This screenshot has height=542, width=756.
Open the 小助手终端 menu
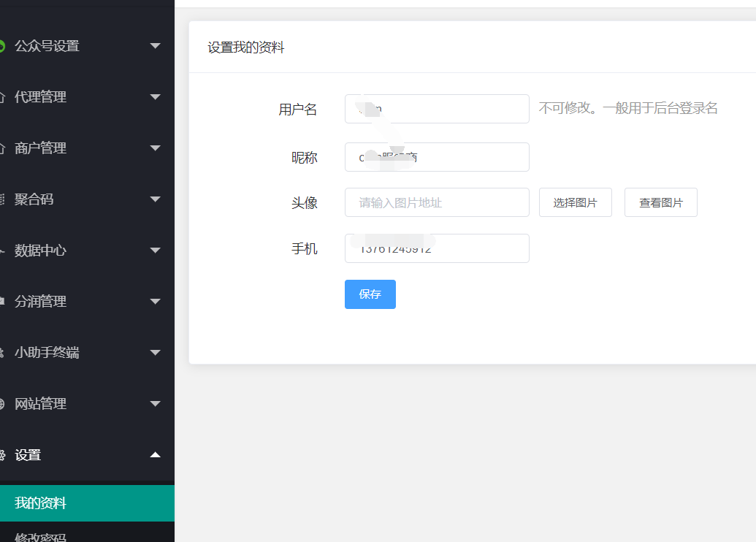click(x=87, y=353)
